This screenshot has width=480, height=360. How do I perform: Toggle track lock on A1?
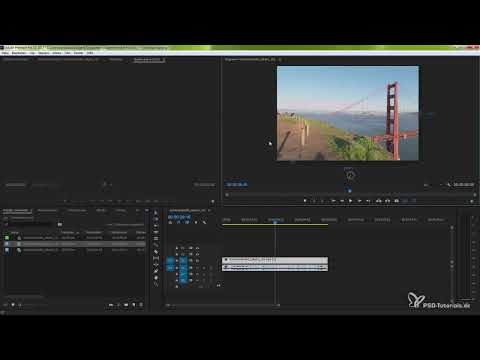pyautogui.click(x=177, y=267)
